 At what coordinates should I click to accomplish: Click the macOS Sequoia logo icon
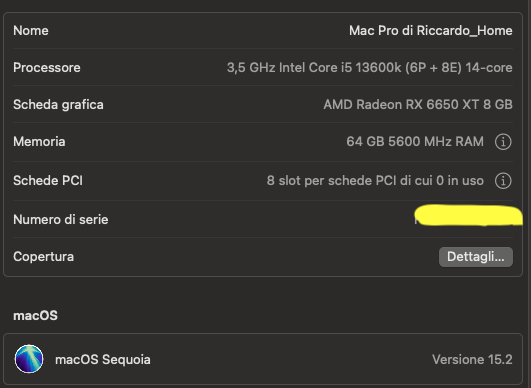click(29, 359)
